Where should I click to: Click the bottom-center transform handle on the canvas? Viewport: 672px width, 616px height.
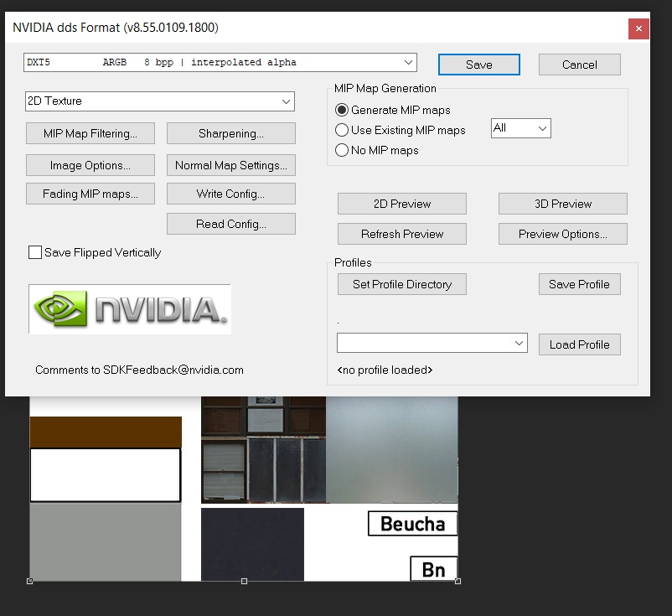tap(244, 582)
